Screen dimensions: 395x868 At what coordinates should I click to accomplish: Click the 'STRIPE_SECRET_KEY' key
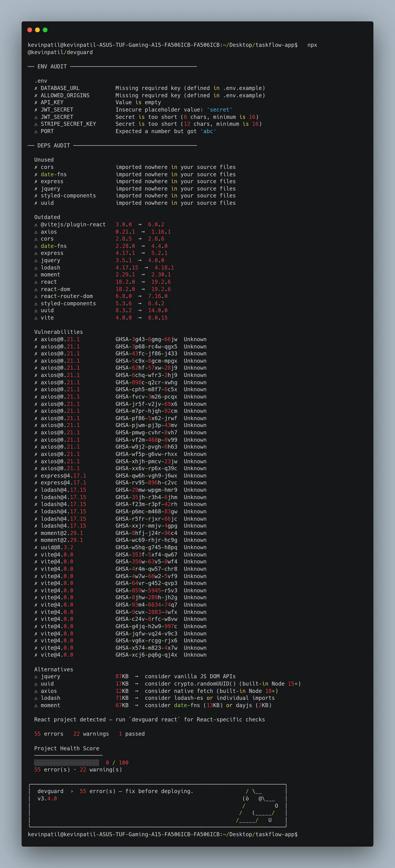coord(68,124)
